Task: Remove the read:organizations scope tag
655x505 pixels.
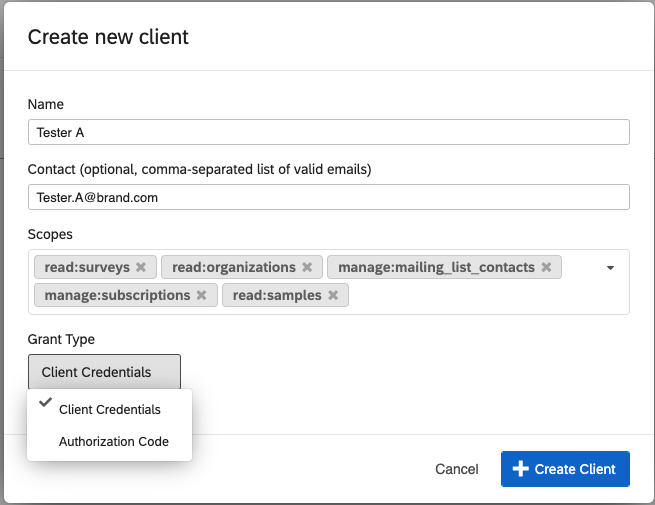Action: click(307, 267)
